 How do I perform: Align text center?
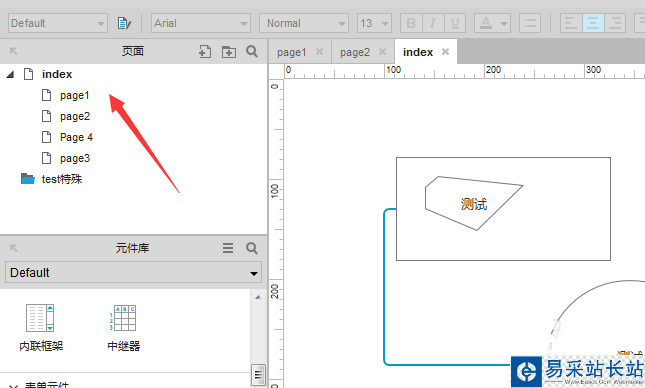(593, 23)
